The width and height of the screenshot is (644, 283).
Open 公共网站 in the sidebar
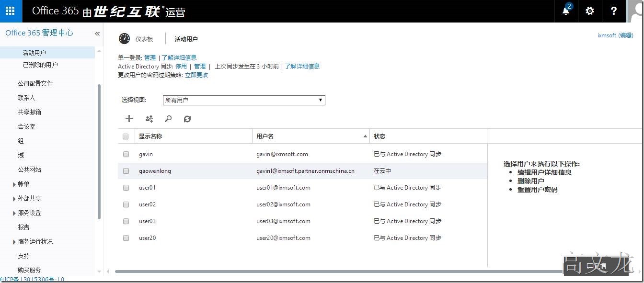coord(30,170)
